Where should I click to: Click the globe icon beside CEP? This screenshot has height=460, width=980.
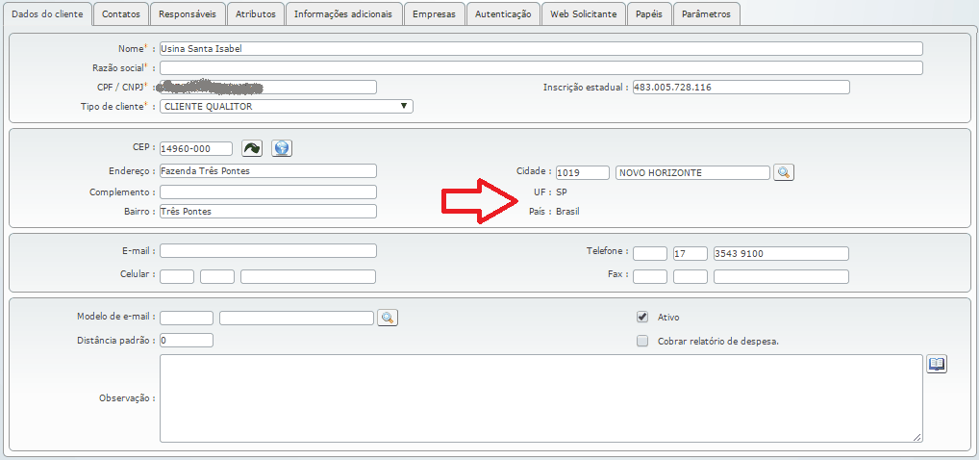281,148
